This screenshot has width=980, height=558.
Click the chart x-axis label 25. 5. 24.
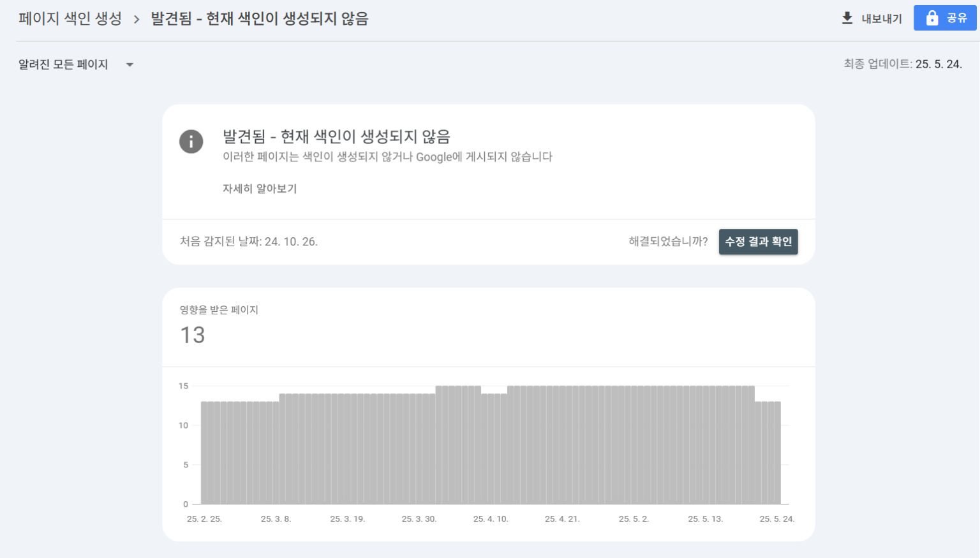click(777, 519)
